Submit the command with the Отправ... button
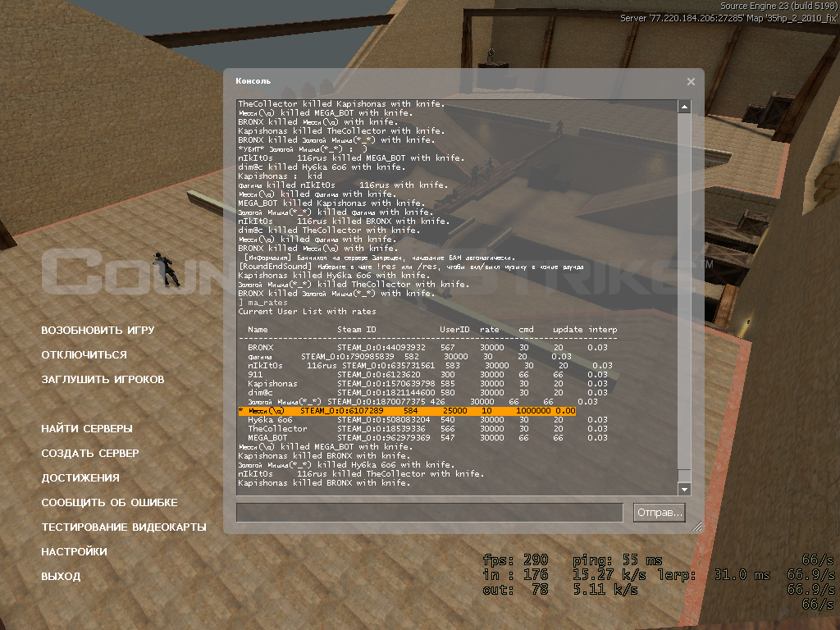Viewport: 840px width, 630px height. pos(660,513)
